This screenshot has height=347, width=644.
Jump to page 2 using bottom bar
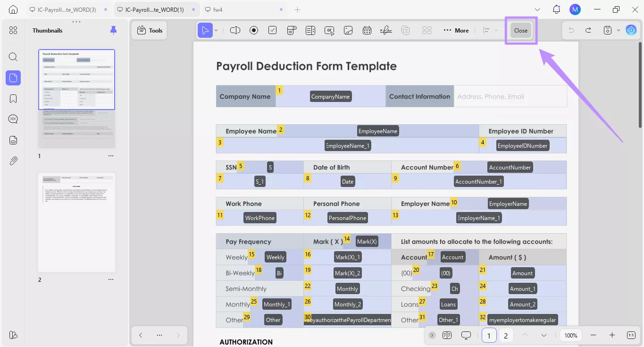[506, 336]
